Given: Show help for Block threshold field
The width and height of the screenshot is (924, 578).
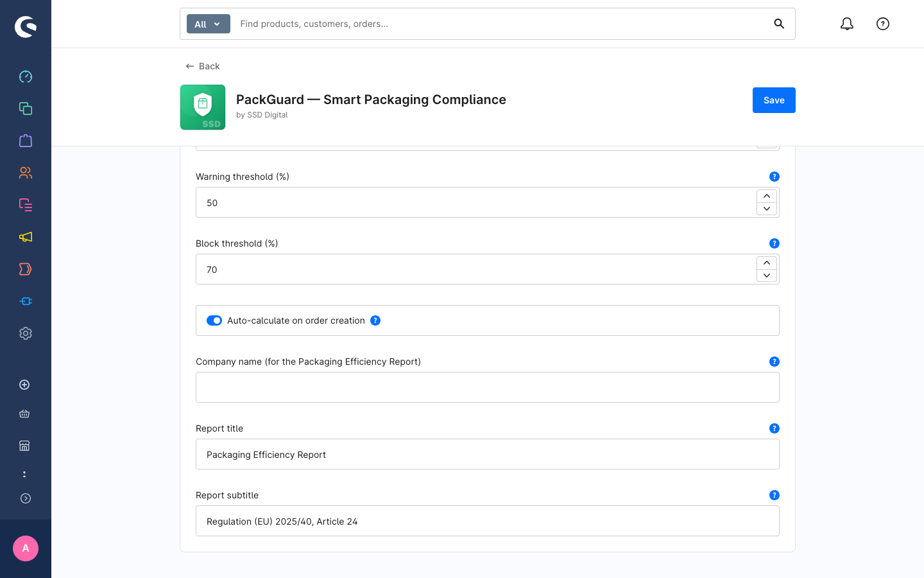Looking at the screenshot, I should [774, 243].
